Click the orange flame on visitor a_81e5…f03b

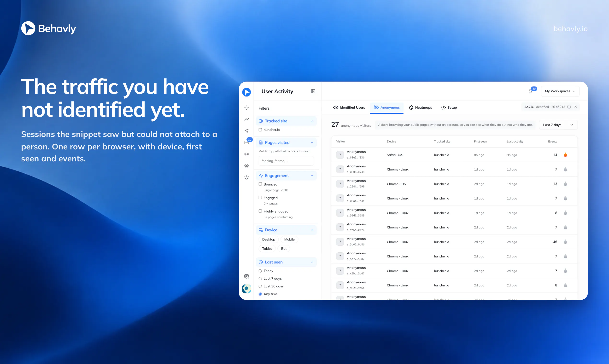[x=565, y=155]
